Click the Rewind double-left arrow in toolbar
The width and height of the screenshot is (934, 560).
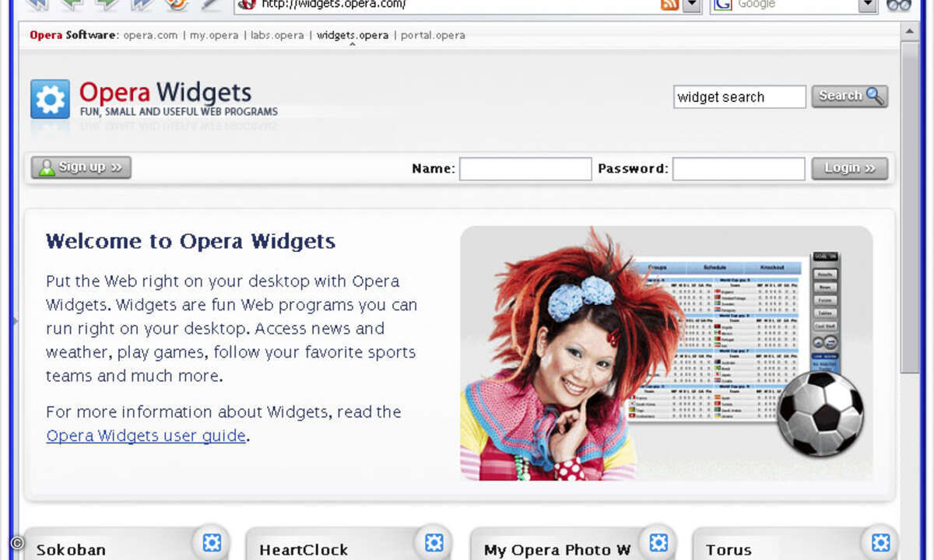[x=37, y=4]
